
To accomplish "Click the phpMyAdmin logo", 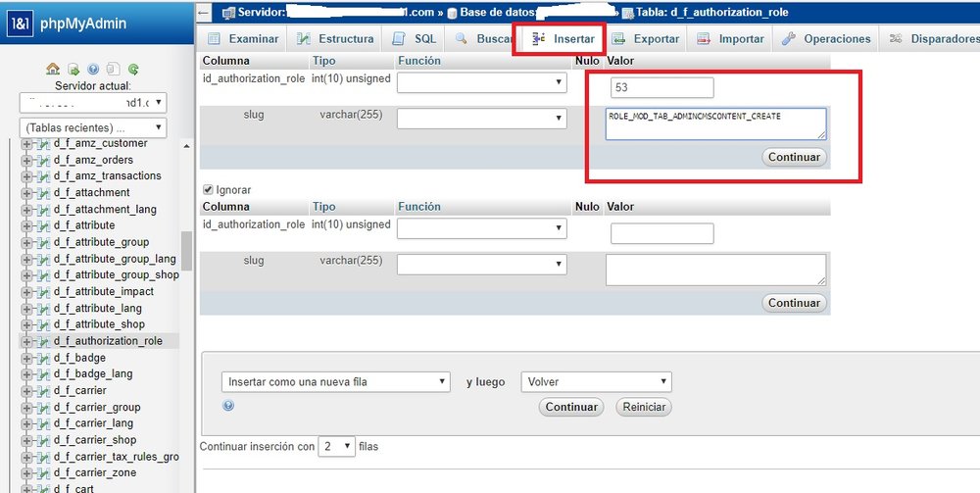I will click(x=68, y=24).
